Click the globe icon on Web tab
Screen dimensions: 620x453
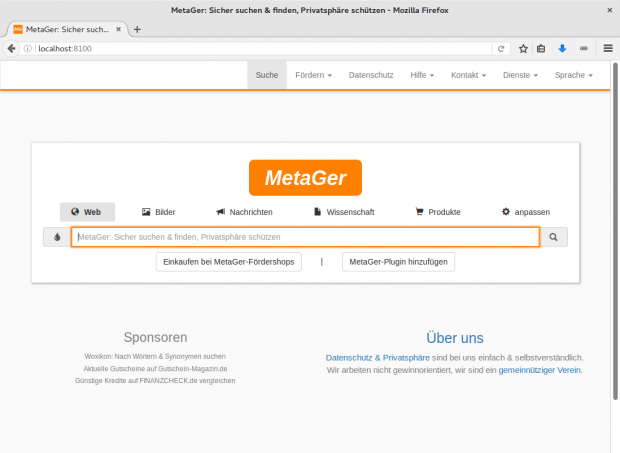coord(75,211)
